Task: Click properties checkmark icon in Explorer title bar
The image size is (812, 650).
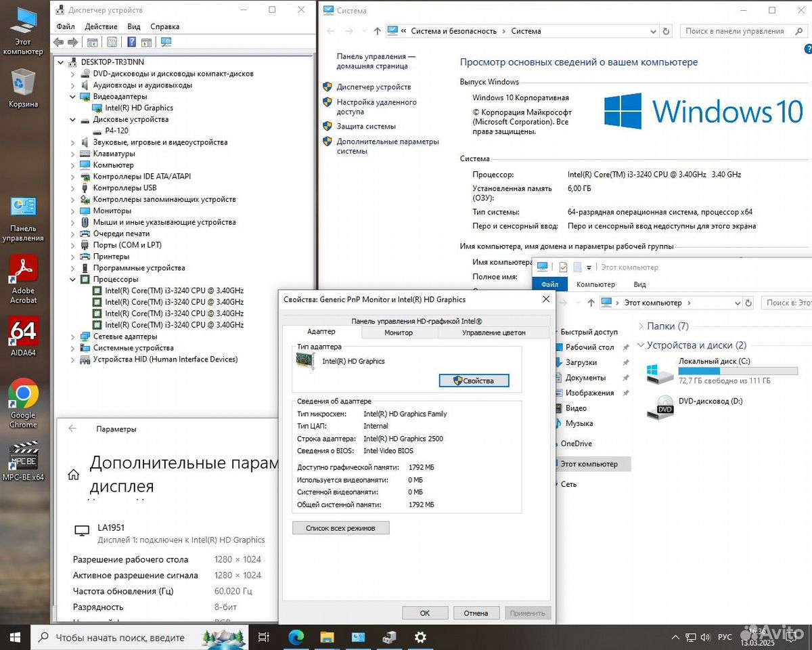Action: [x=563, y=267]
